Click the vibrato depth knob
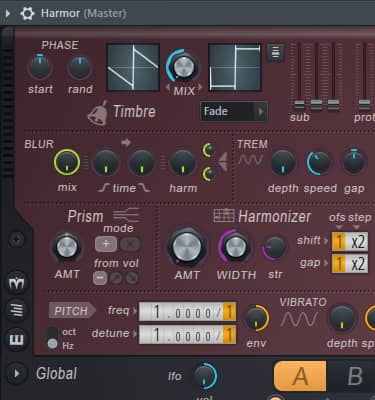Screen dimensions: 375x400 [x=342, y=318]
